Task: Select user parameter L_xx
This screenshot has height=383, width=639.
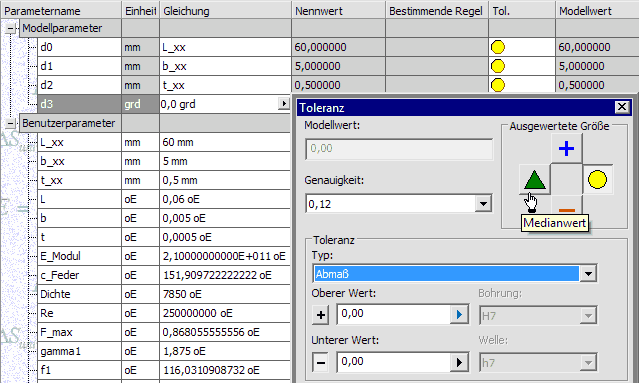Action: pyautogui.click(x=79, y=142)
